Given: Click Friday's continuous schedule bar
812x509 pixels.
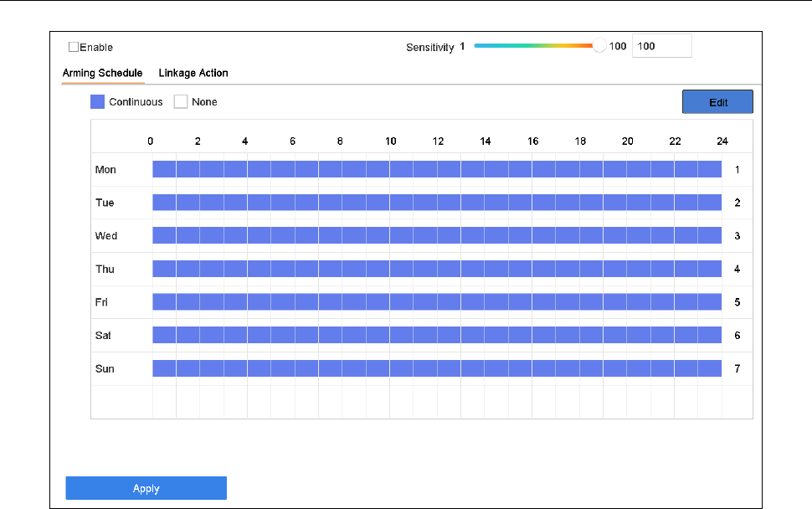Looking at the screenshot, I should pyautogui.click(x=436, y=301).
